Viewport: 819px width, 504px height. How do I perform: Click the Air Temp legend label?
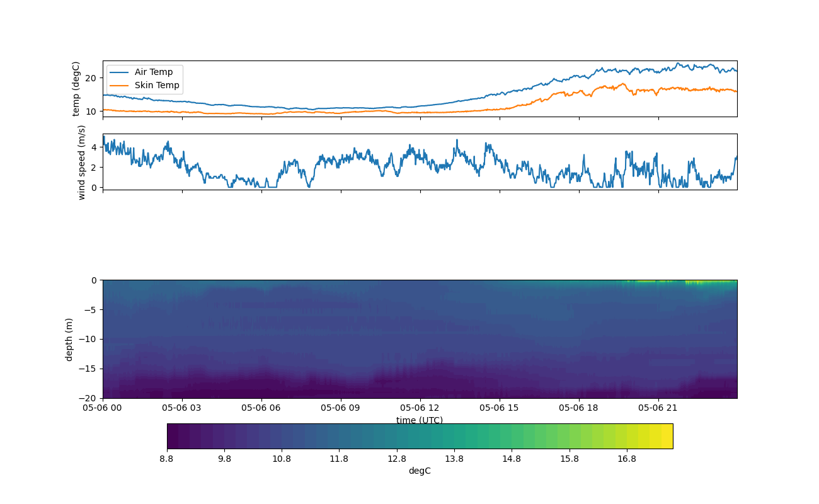153,72
